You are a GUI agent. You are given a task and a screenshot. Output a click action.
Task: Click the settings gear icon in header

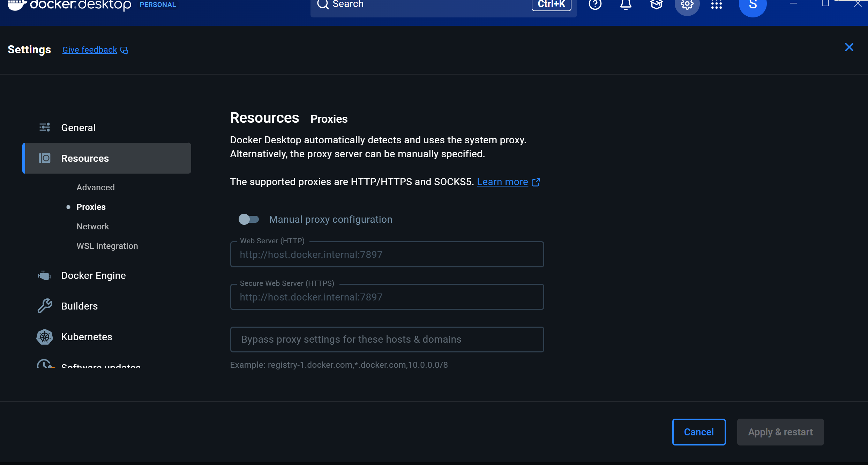[687, 5]
